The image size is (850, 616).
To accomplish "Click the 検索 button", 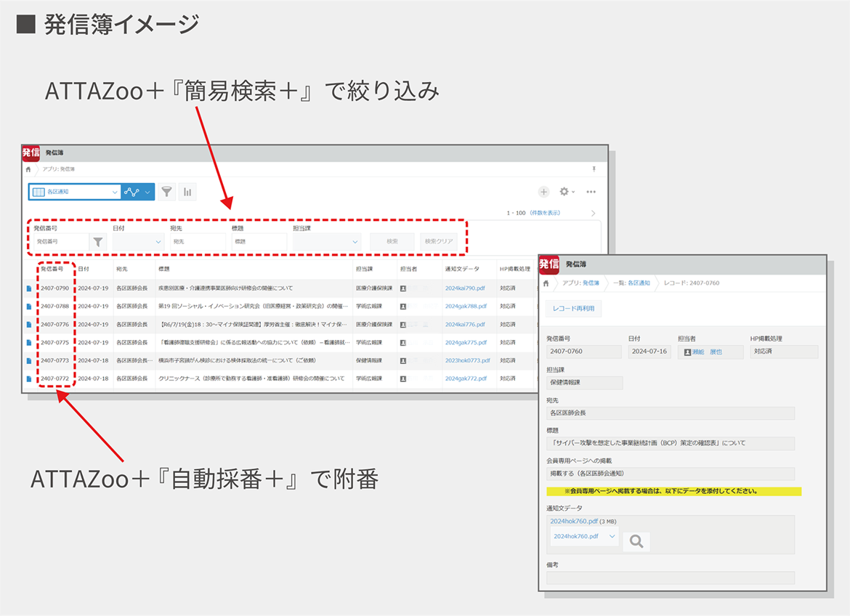I will [392, 242].
